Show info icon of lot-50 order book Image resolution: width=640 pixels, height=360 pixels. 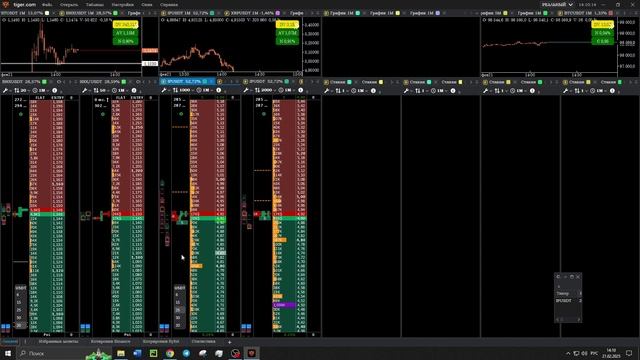pyautogui.click(x=134, y=90)
